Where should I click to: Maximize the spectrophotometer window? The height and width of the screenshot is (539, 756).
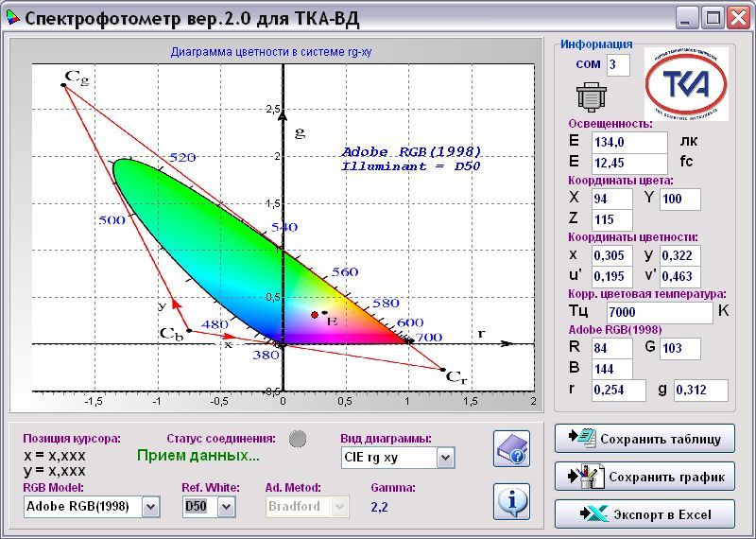click(x=713, y=17)
